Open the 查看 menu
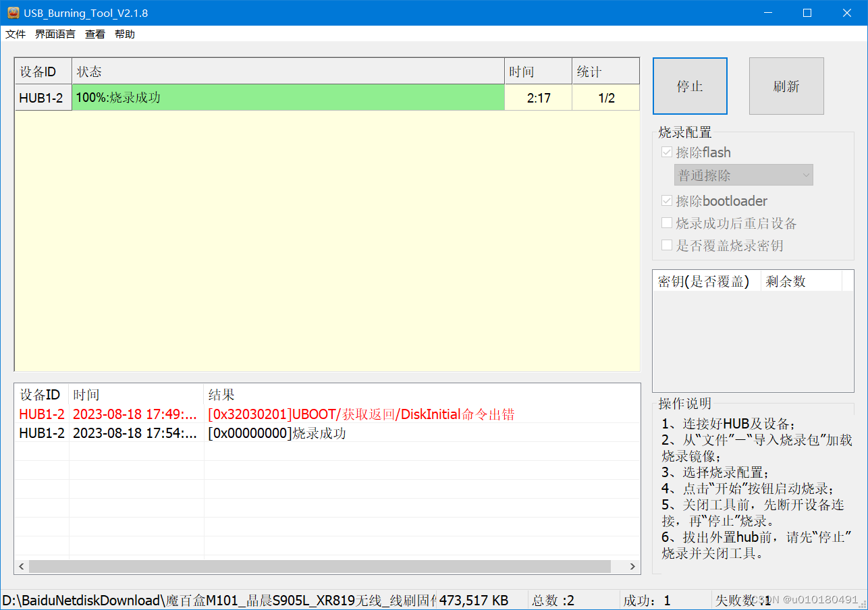868x610 pixels. 95,34
